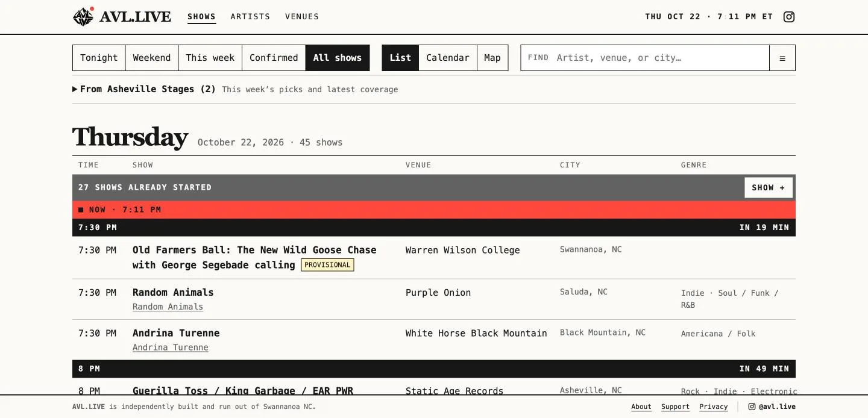Open the Random Animals show title

(x=173, y=292)
